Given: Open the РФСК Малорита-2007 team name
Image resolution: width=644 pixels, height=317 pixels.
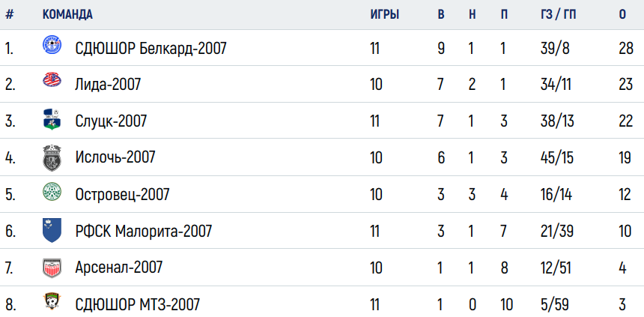Looking at the screenshot, I should 144,231.
